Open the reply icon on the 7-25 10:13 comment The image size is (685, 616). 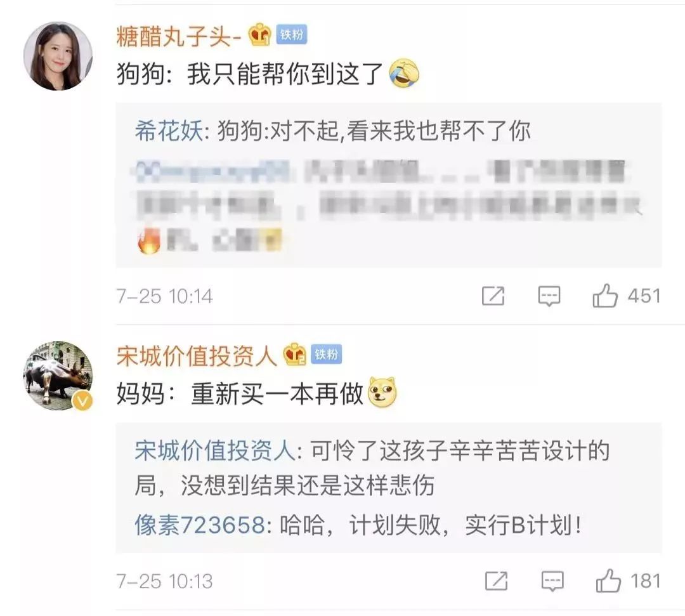pyautogui.click(x=552, y=582)
